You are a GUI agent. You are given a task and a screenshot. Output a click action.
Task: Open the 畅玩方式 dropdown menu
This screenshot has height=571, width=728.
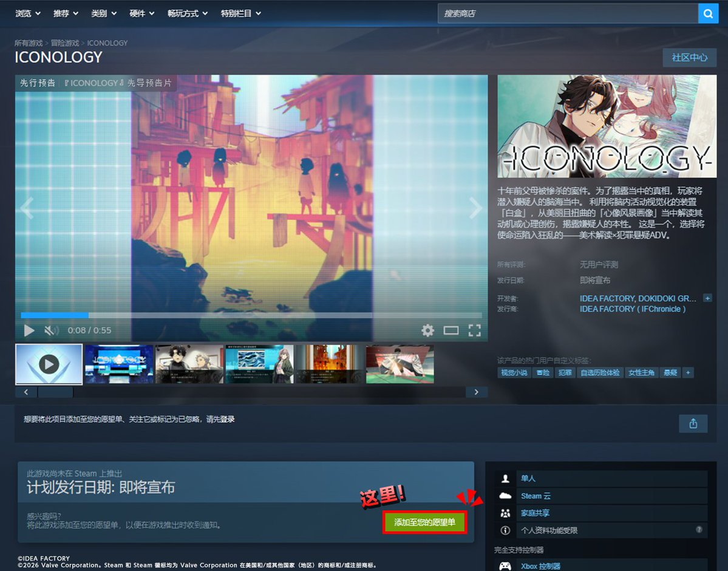tap(188, 13)
